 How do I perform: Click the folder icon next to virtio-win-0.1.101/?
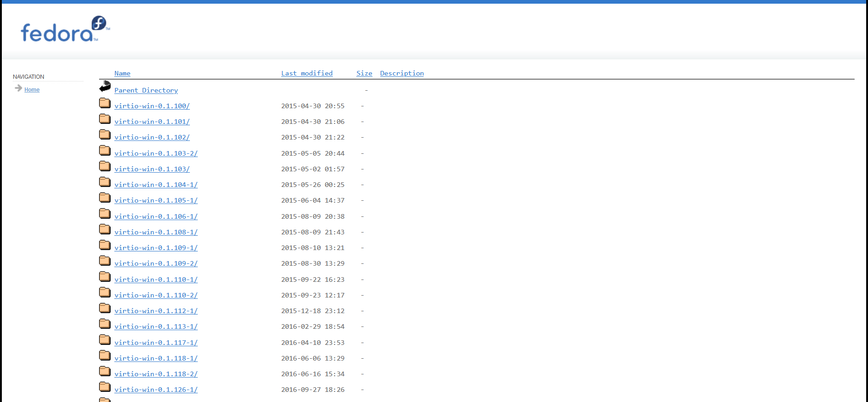[105, 119]
